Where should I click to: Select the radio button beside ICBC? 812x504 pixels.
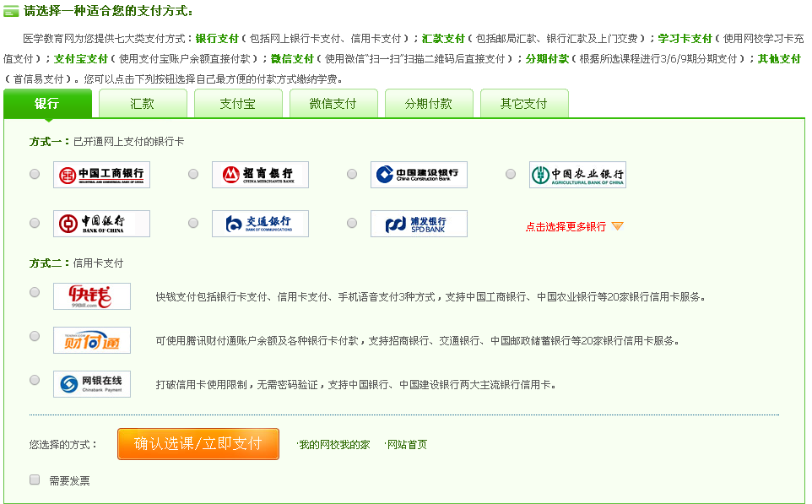(x=35, y=174)
